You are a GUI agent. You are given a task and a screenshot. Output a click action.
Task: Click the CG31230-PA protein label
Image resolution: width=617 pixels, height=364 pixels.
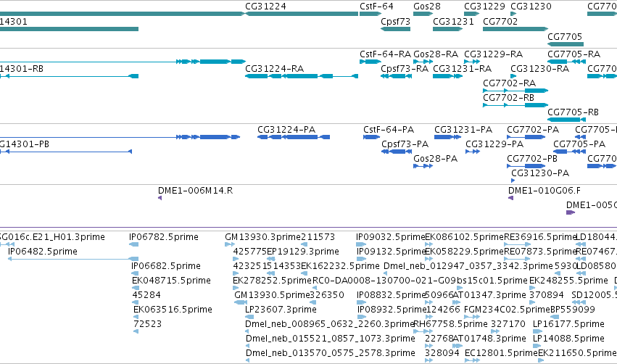click(x=540, y=173)
